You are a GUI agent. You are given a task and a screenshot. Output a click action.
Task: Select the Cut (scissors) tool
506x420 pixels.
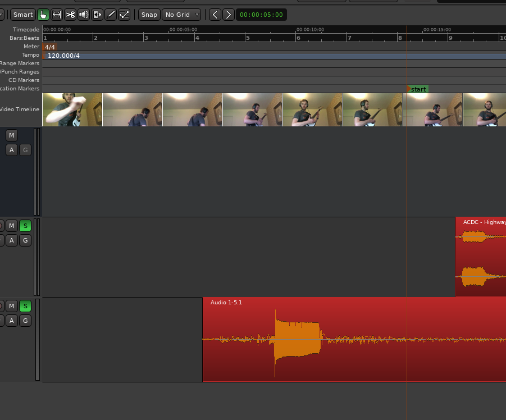70,15
